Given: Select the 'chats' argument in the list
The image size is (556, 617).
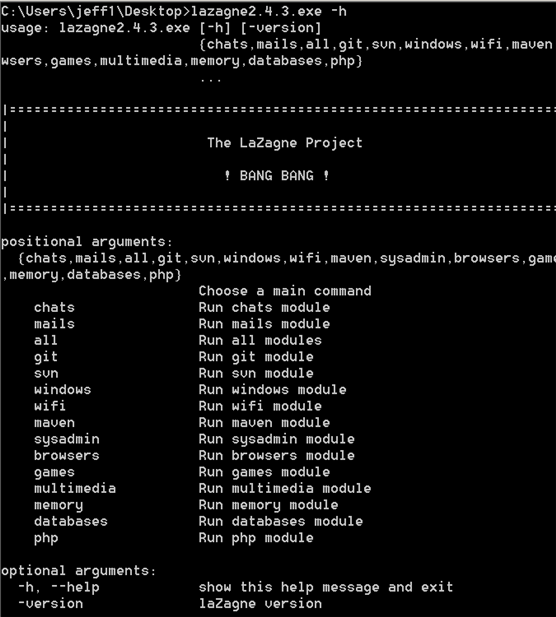Looking at the screenshot, I should (54, 307).
